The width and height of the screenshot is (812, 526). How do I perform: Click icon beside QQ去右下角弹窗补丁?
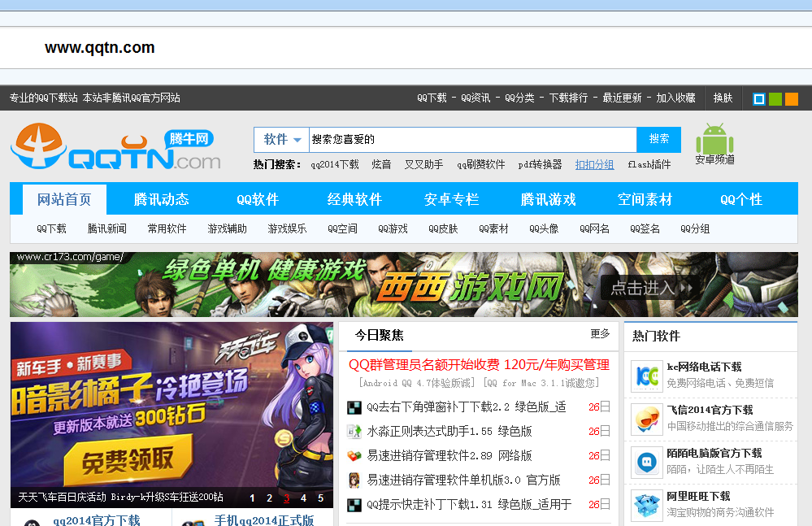click(x=354, y=408)
